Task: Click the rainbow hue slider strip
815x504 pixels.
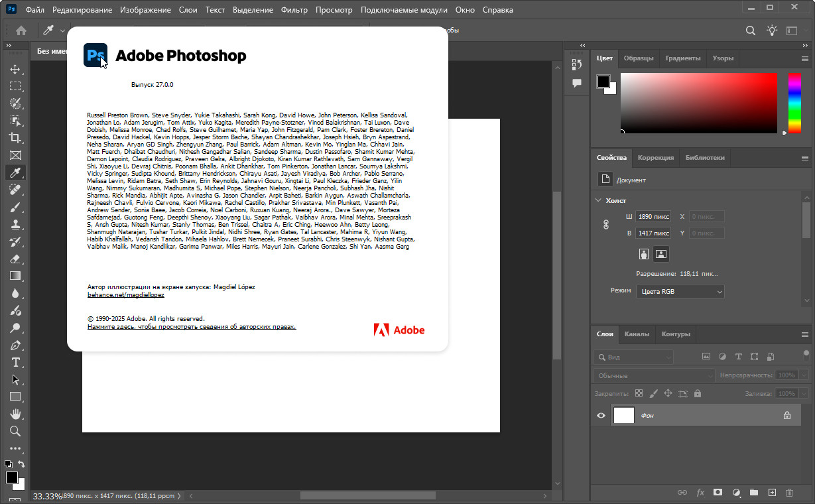Action: [794, 103]
